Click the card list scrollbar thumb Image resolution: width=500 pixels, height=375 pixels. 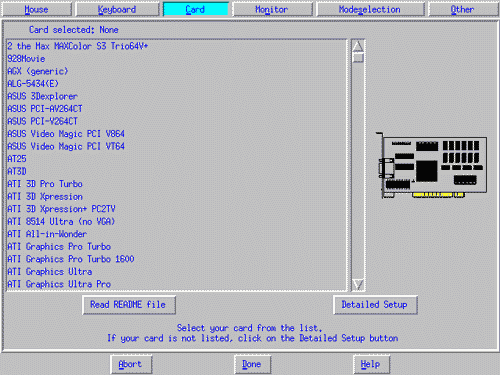(358, 58)
